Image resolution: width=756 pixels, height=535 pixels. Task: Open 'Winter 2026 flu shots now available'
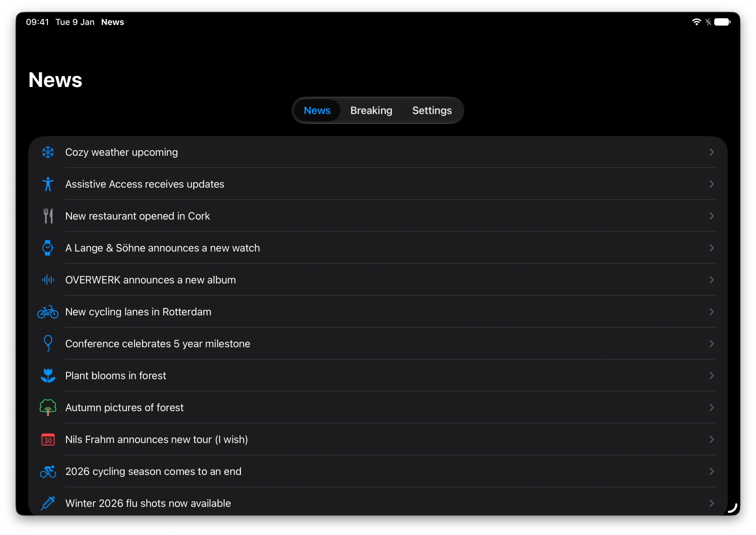click(378, 502)
